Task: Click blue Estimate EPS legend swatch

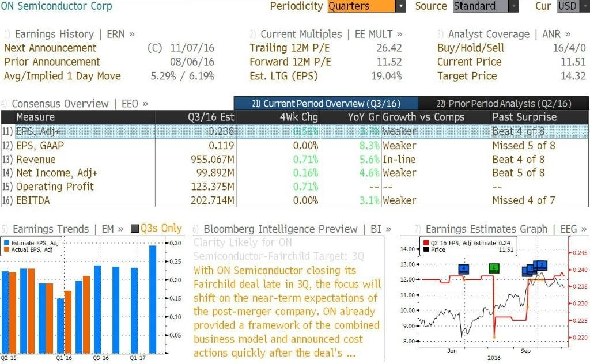Action: 7,243
